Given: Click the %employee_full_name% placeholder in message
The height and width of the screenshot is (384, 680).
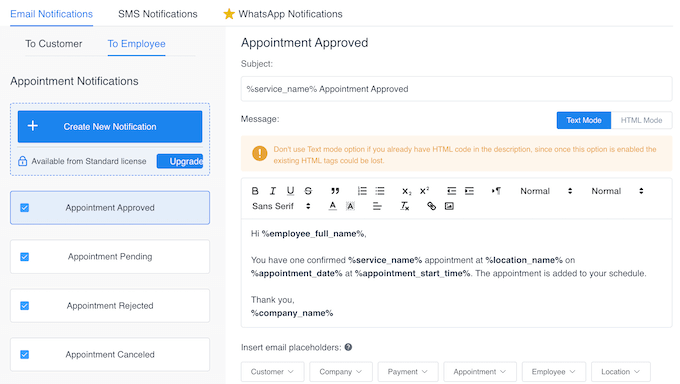Looking at the screenshot, I should click(313, 234).
